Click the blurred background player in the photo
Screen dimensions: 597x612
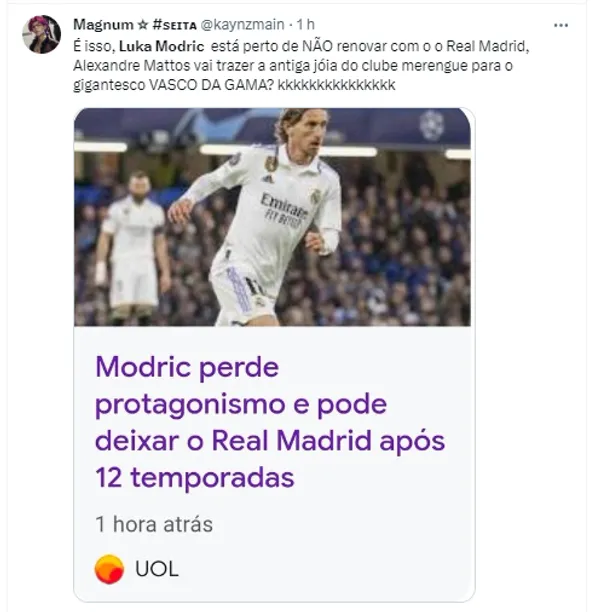point(133,247)
